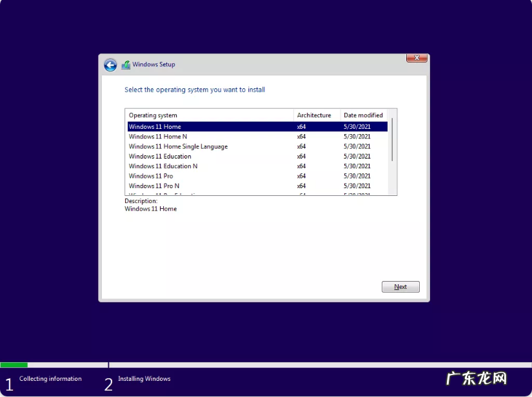Select Windows 11 Home Single Language
Image resolution: width=532 pixels, height=397 pixels.
coord(178,146)
